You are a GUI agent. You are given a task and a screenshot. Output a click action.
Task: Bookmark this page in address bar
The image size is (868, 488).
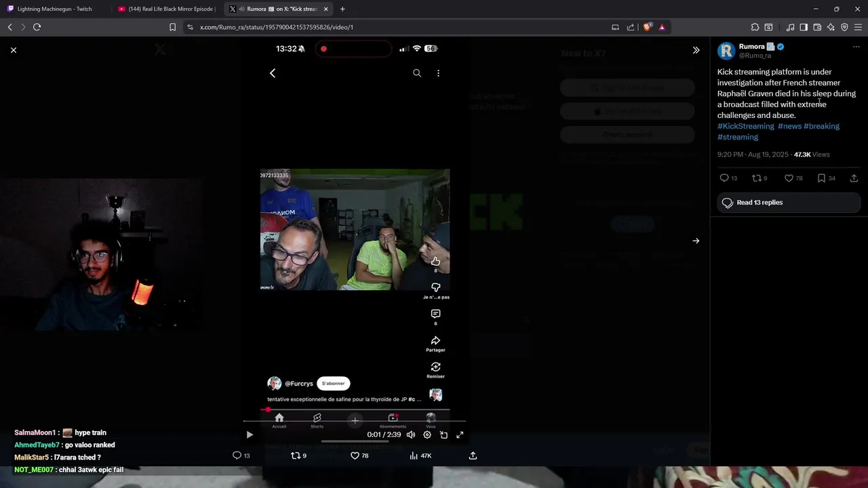click(172, 27)
